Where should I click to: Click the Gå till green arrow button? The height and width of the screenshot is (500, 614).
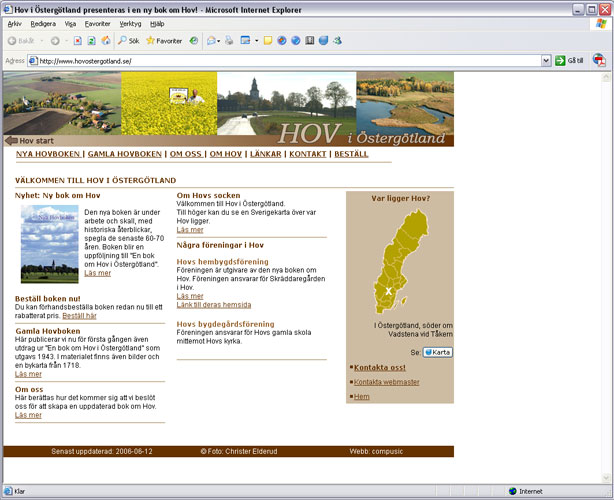click(x=569, y=61)
